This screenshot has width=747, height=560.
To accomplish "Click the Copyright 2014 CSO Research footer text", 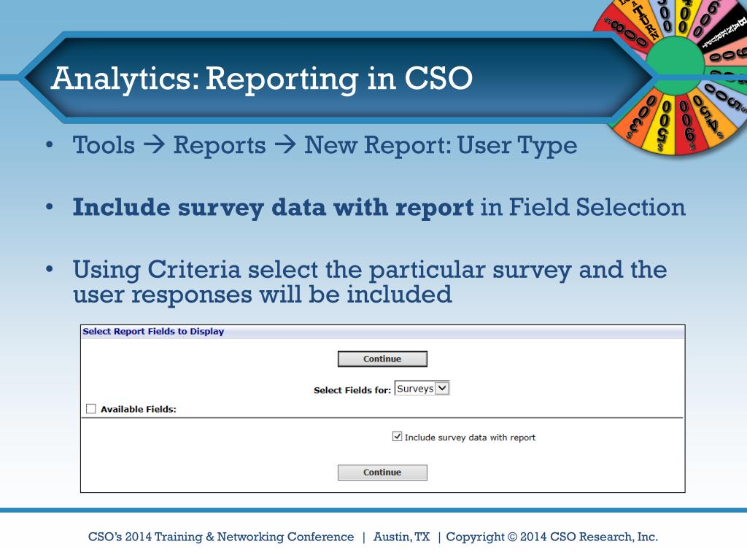I will [x=551, y=537].
